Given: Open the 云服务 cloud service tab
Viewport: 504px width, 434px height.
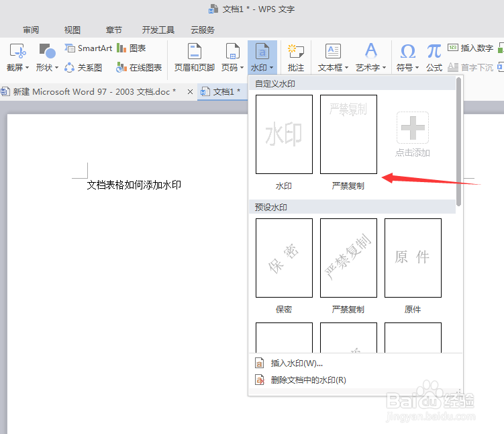Looking at the screenshot, I should pyautogui.click(x=203, y=30).
